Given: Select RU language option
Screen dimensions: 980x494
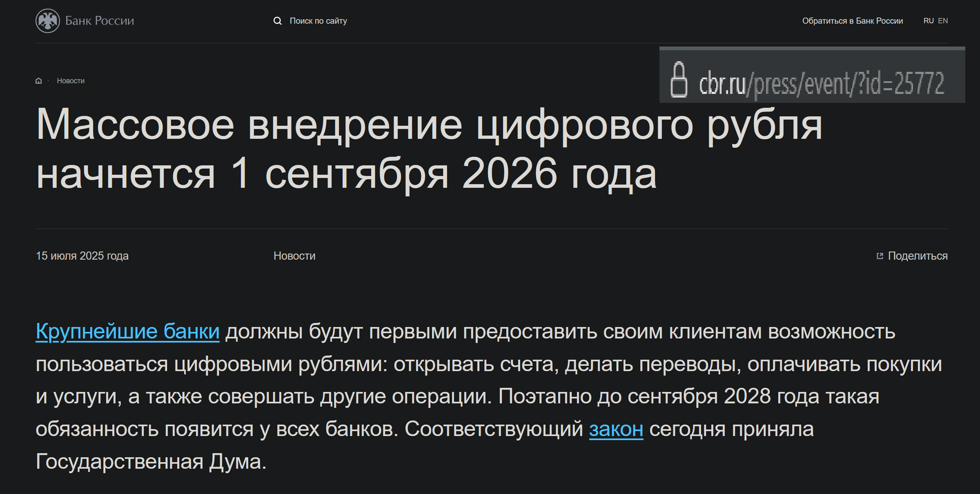Looking at the screenshot, I should click(x=928, y=21).
